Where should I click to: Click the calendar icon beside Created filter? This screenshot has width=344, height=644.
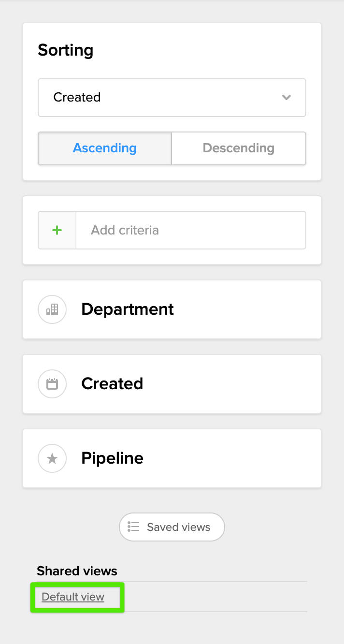pos(52,384)
